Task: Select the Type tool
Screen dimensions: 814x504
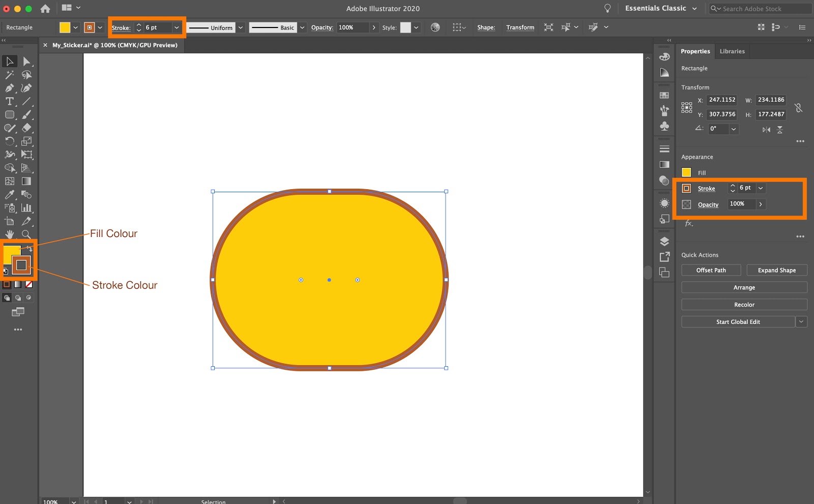Action: tap(9, 102)
